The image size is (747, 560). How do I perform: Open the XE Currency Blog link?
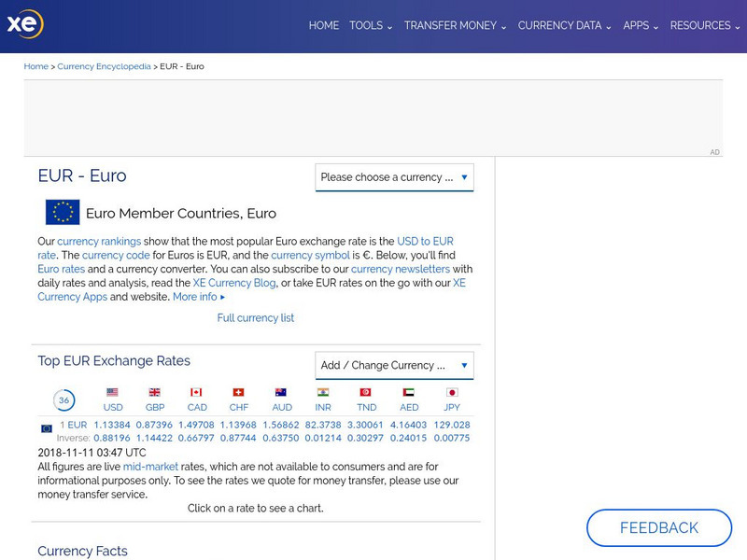point(234,283)
